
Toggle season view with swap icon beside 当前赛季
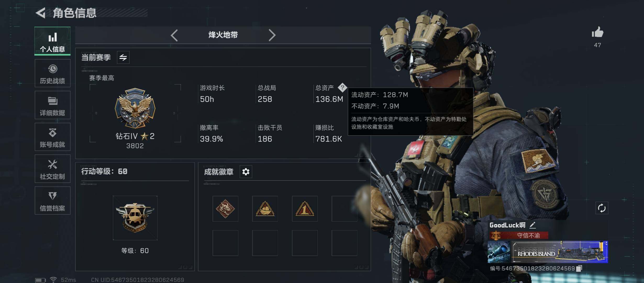[123, 57]
